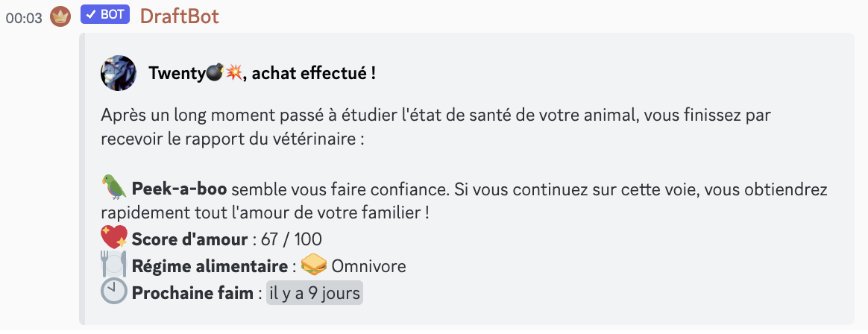
Task: Click the parrot emoji before Peek-a-boo
Action: [114, 187]
